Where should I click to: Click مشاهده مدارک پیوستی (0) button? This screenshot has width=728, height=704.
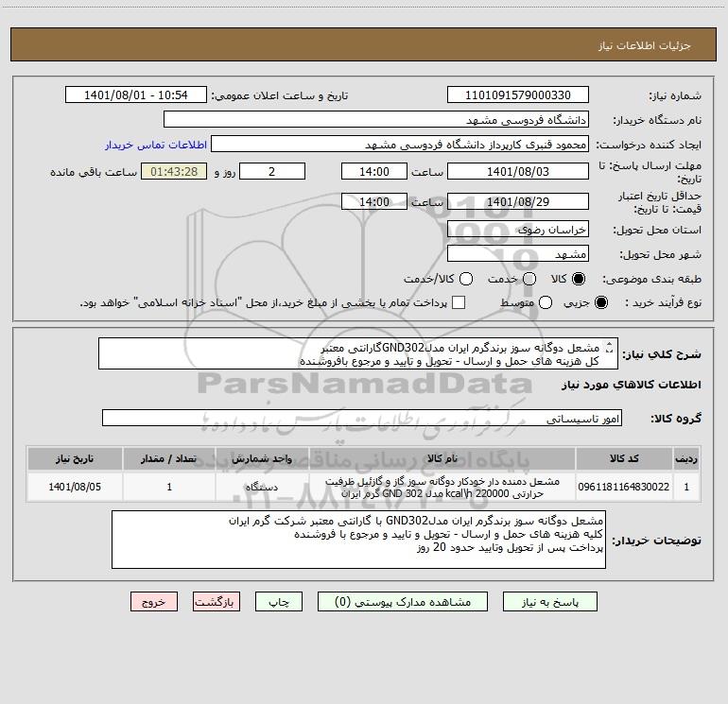click(403, 602)
